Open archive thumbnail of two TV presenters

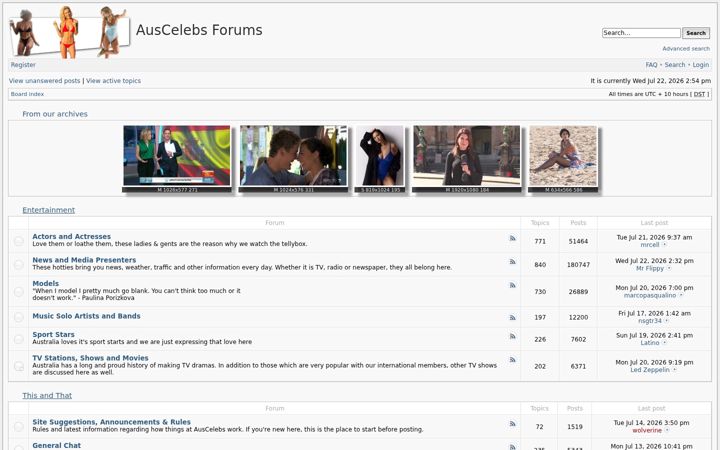pos(177,158)
